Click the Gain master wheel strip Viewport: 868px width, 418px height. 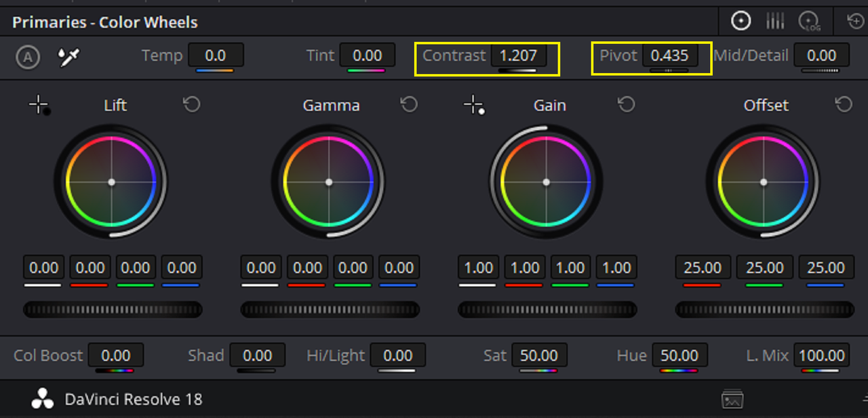coord(547,310)
